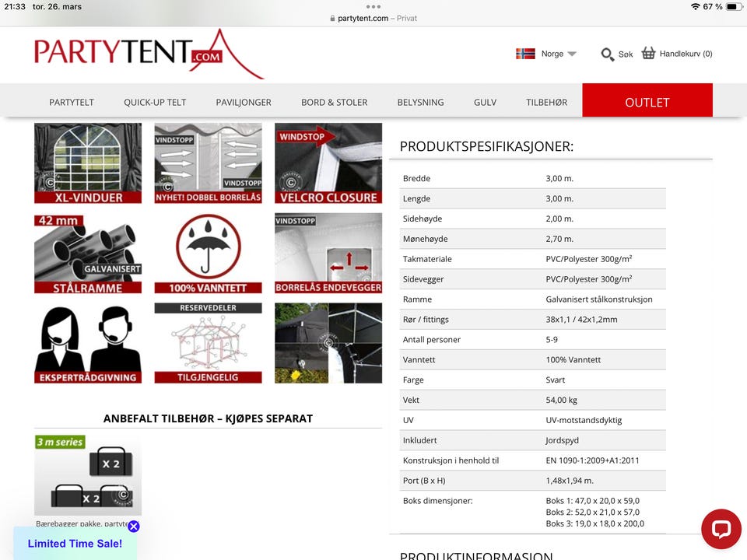Select the PRODUKTSPESIFIKASJONER heading

pos(486,146)
